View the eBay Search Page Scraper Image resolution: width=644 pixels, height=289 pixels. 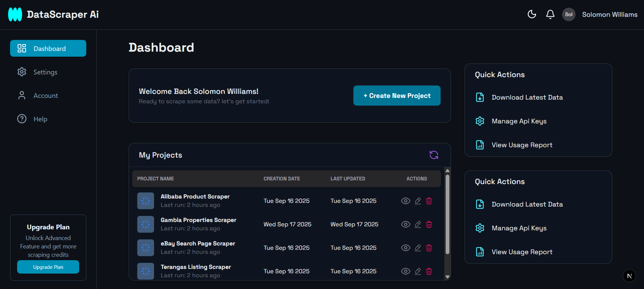405,248
